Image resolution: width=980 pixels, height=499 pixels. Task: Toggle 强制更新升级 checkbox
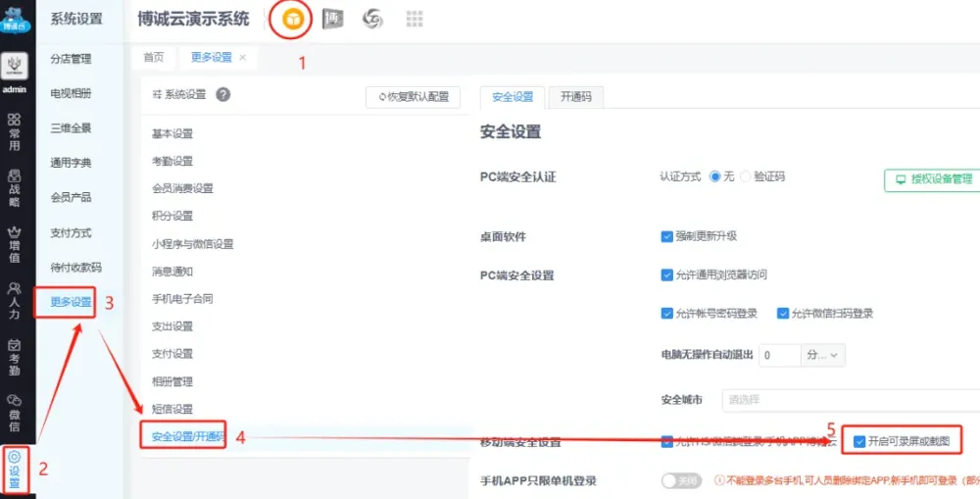point(666,236)
